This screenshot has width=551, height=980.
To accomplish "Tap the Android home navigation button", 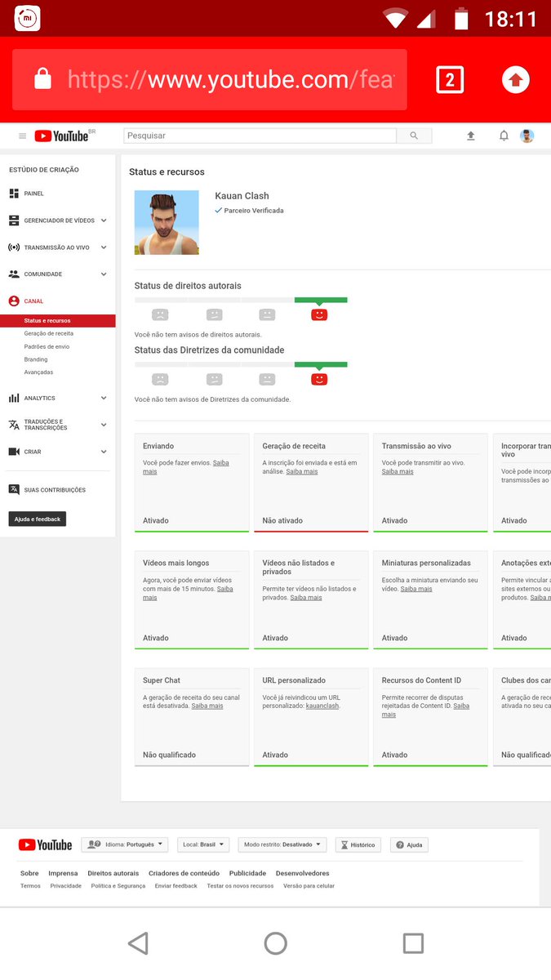I will point(275,943).
